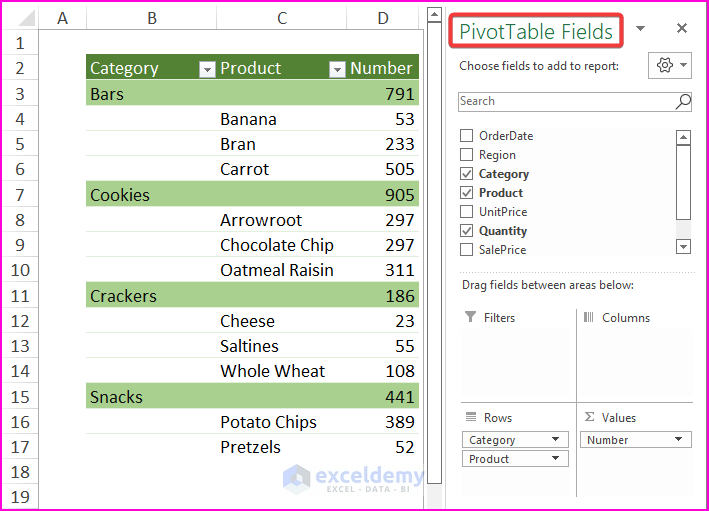Image resolution: width=709 pixels, height=511 pixels.
Task: Click the Values sigma icon
Action: 589,418
